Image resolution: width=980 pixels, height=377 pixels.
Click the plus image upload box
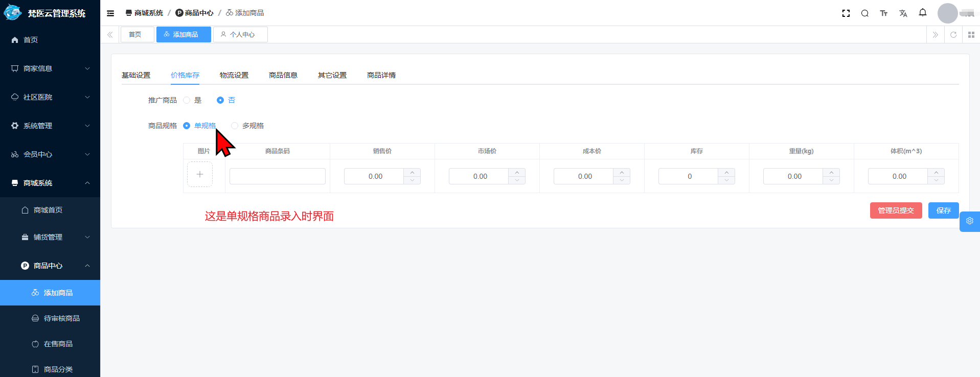[x=200, y=174]
